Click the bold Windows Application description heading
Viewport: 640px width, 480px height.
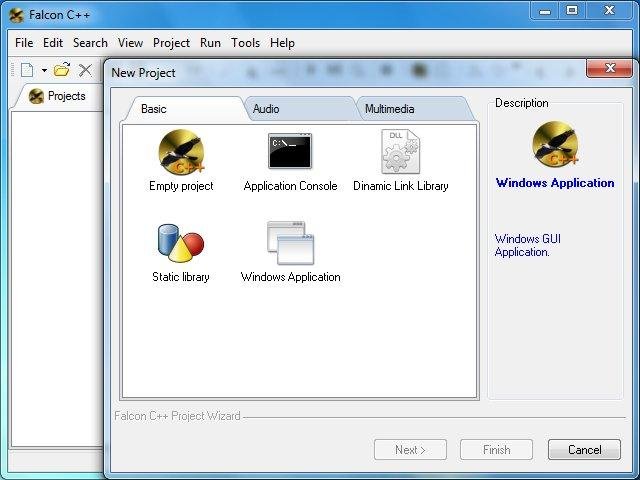coord(555,183)
